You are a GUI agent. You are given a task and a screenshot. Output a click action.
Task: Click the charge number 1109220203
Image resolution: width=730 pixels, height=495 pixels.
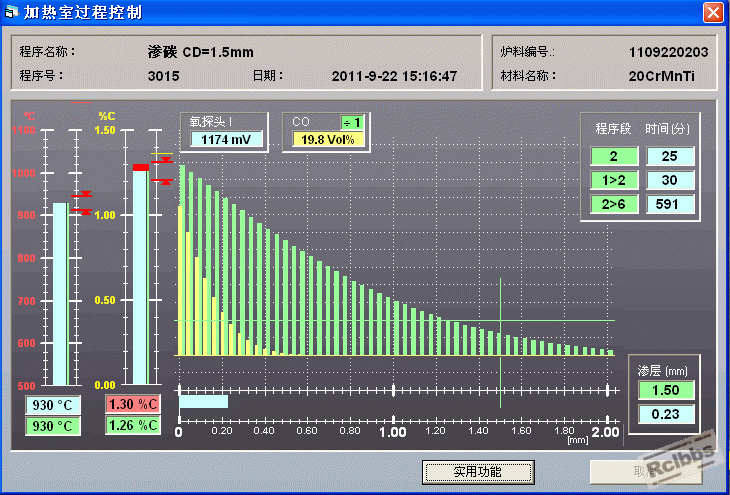(669, 52)
